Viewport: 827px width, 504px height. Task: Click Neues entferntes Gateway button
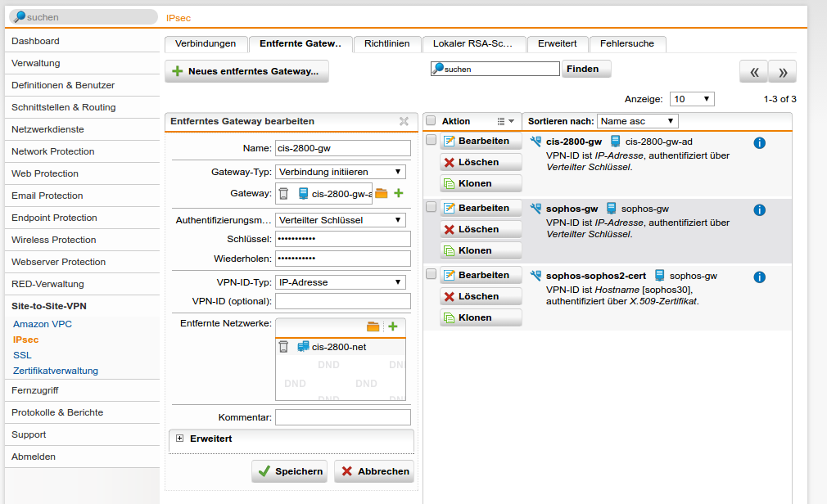coord(246,71)
